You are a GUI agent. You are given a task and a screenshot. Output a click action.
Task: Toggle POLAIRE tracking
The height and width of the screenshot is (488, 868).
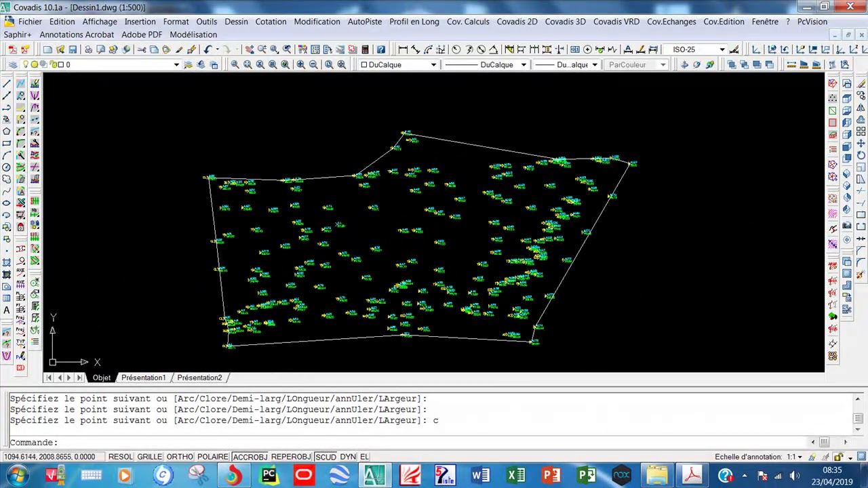pyautogui.click(x=213, y=457)
